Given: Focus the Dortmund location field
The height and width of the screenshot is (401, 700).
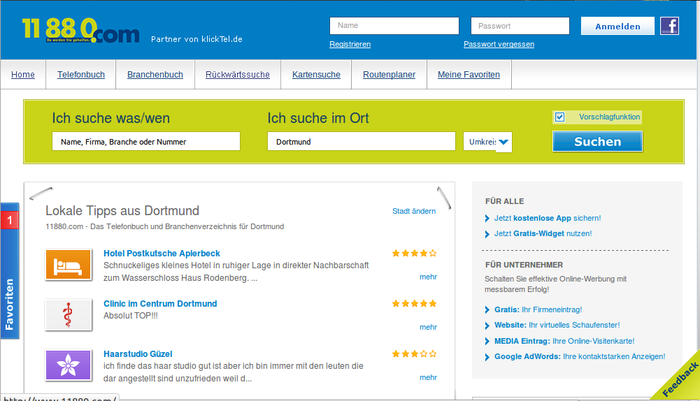Looking at the screenshot, I should coord(361,142).
